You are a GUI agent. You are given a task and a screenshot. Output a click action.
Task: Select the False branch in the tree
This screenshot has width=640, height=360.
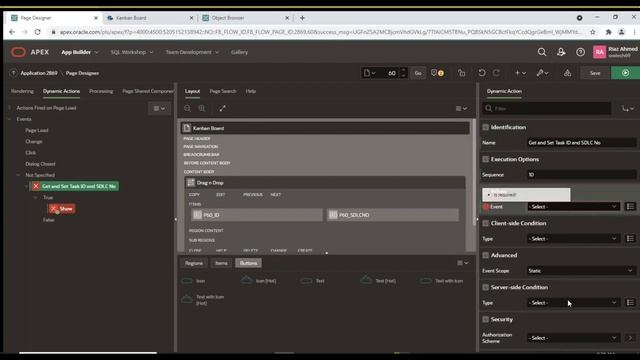(x=49, y=220)
